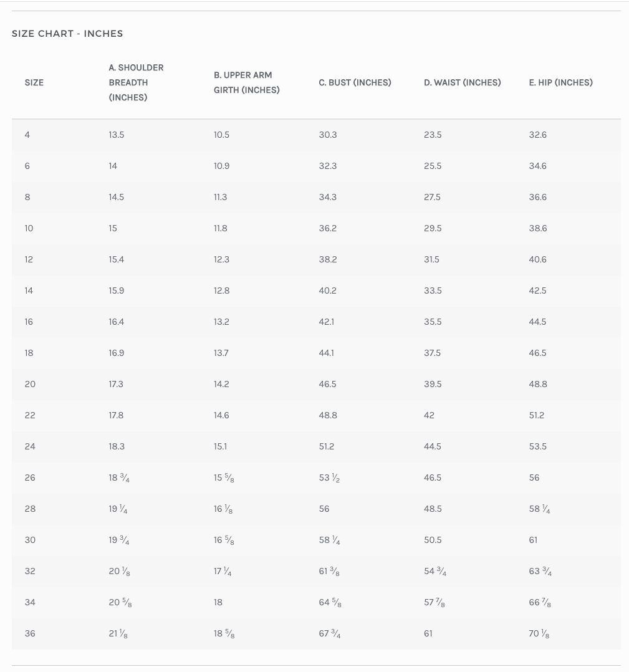The width and height of the screenshot is (629, 672).
Task: Click upper arm girth value 13.2
Action: pos(221,322)
